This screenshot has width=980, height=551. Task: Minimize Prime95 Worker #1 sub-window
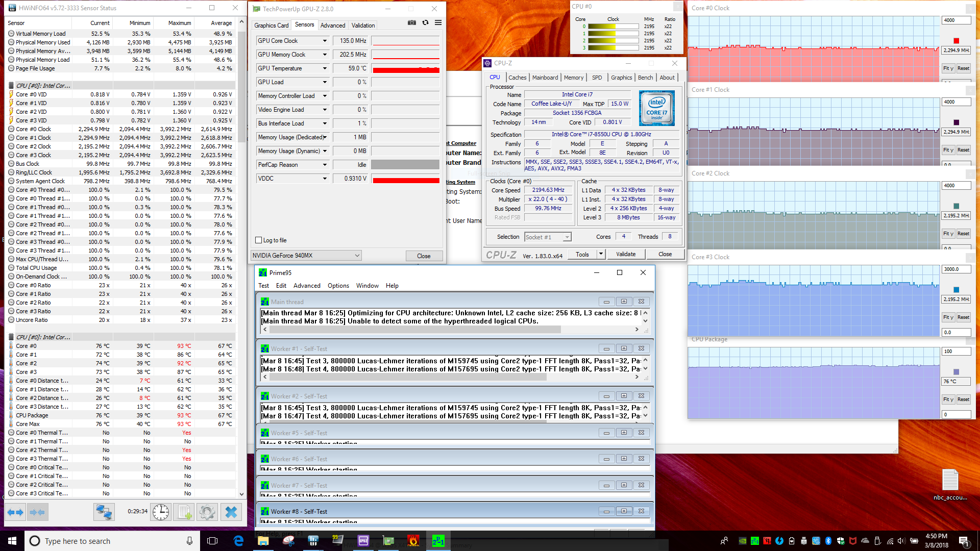pyautogui.click(x=606, y=349)
